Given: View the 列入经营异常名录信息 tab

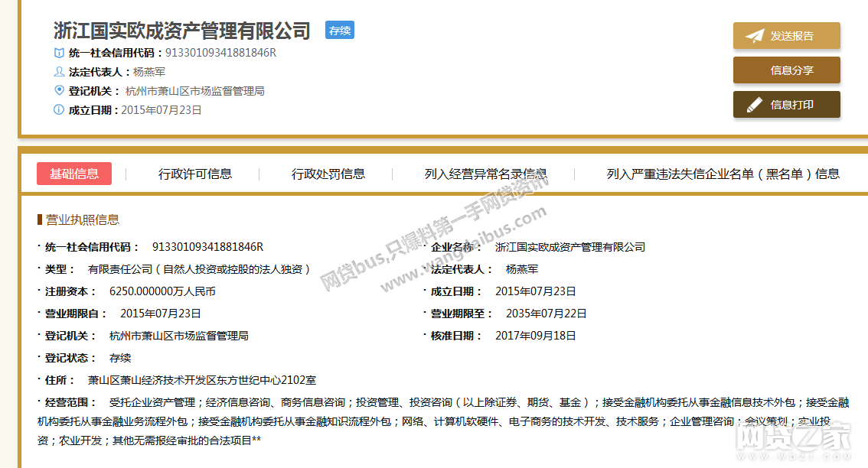Looking at the screenshot, I should pyautogui.click(x=485, y=174).
